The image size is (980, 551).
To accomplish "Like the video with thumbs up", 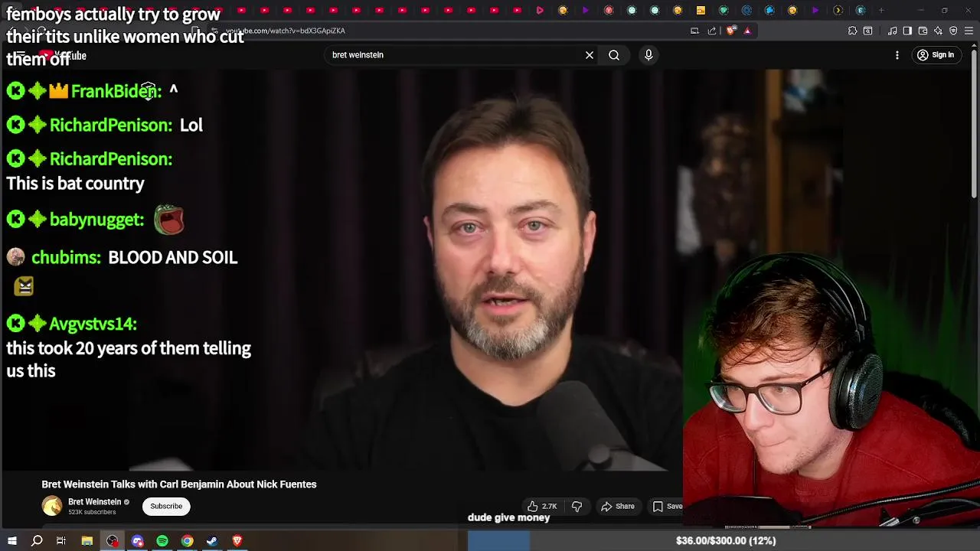I will (542, 506).
